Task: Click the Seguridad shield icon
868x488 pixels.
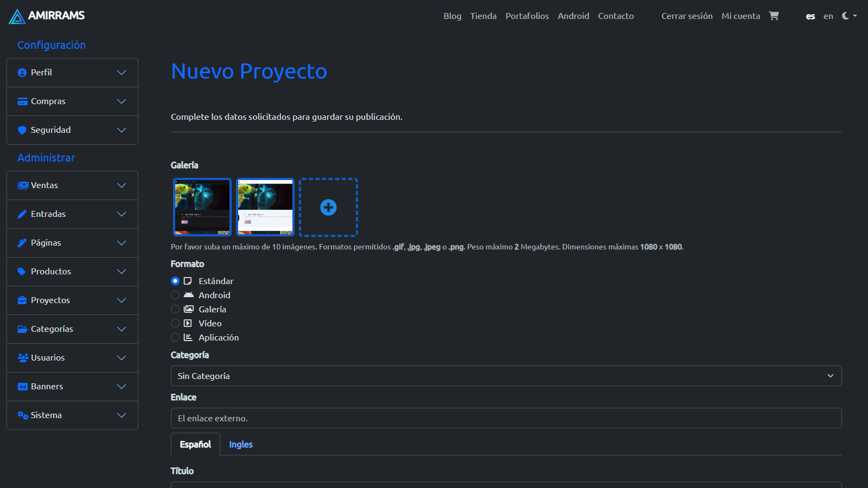Action: click(x=22, y=130)
